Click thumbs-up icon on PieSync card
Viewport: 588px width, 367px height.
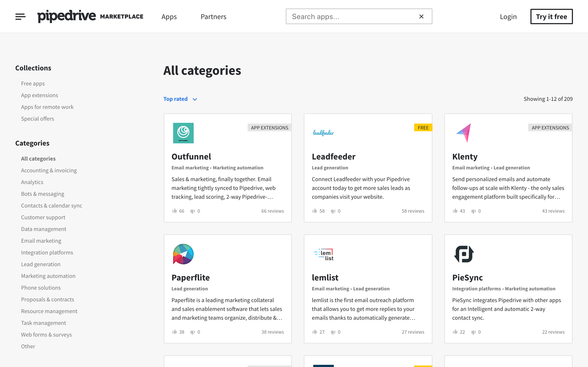tap(455, 332)
